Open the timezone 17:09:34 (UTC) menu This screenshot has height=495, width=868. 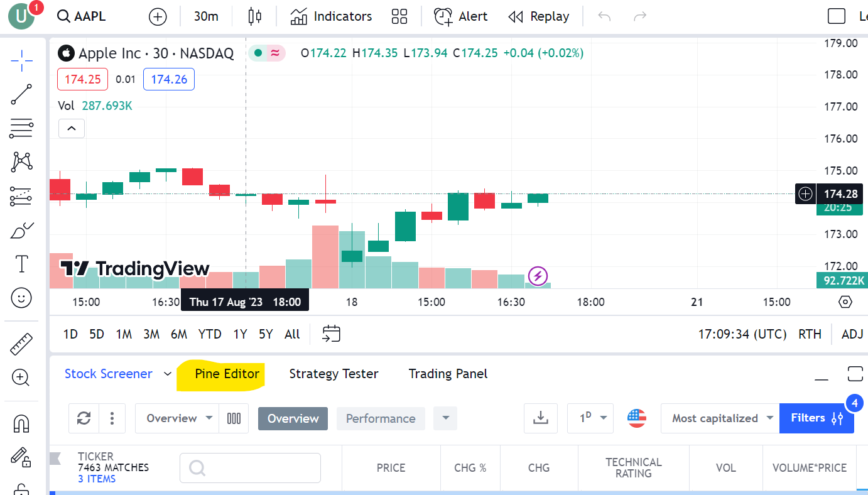[x=742, y=334]
